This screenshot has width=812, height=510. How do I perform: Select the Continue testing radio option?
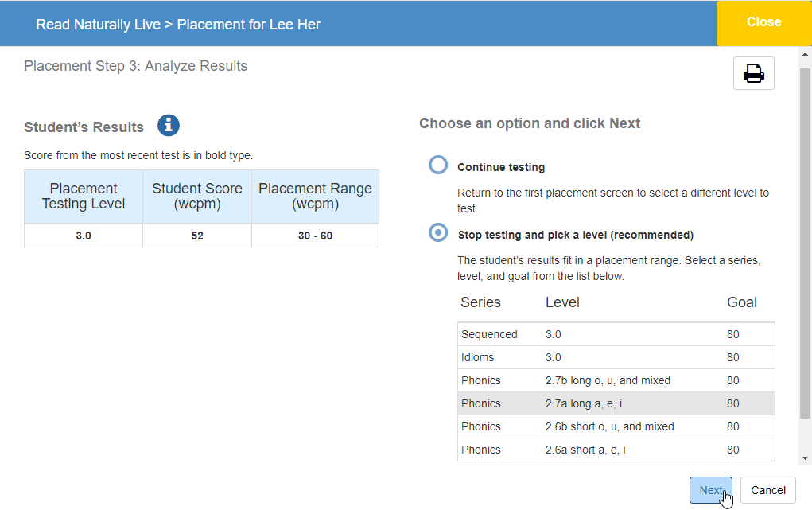point(438,165)
